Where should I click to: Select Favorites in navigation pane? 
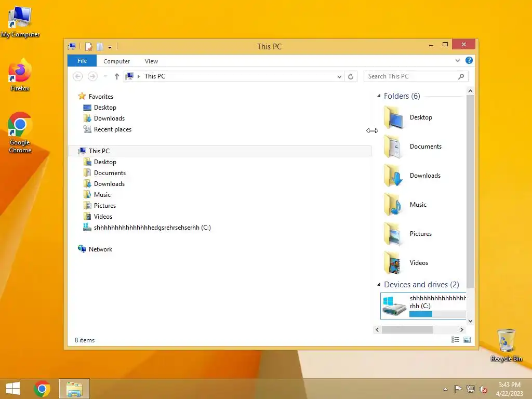click(x=101, y=96)
